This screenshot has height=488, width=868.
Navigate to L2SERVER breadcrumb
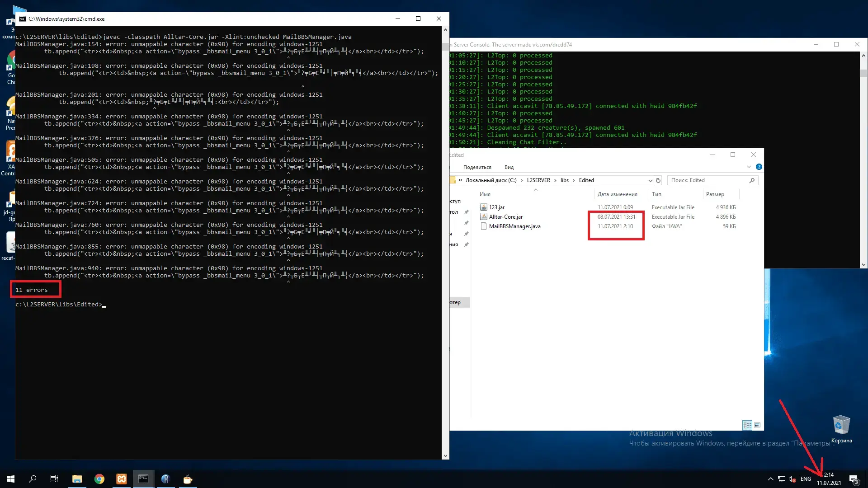point(538,180)
